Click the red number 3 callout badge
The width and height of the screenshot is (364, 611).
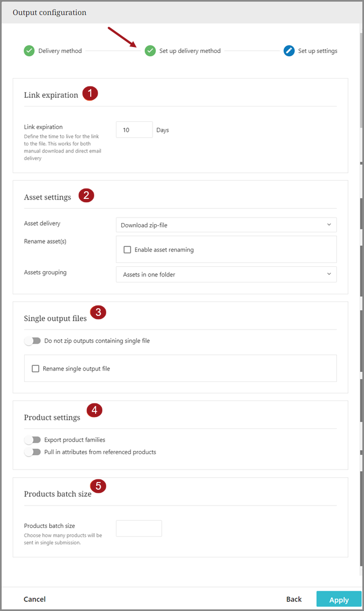[x=98, y=313]
